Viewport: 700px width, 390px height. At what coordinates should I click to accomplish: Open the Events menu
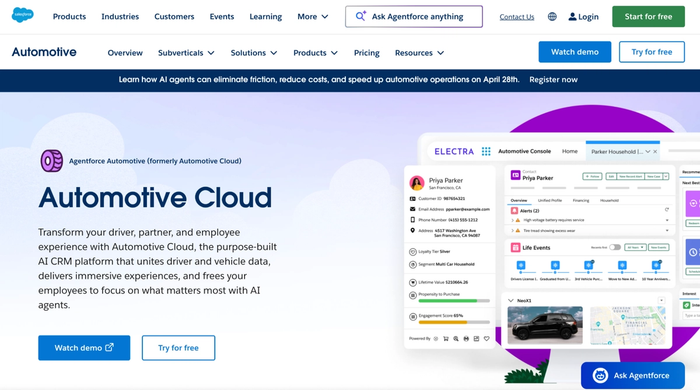tap(222, 17)
